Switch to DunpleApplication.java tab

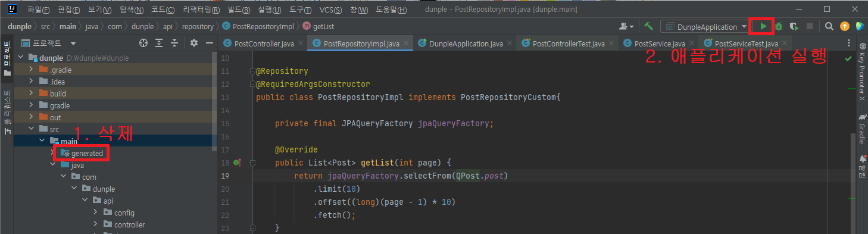click(x=467, y=43)
